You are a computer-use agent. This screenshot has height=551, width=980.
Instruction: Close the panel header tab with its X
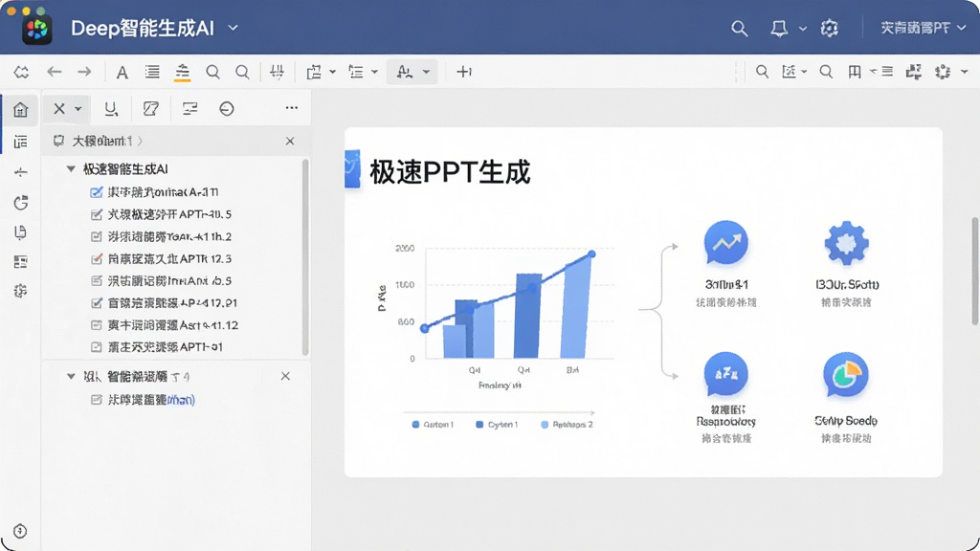point(290,142)
